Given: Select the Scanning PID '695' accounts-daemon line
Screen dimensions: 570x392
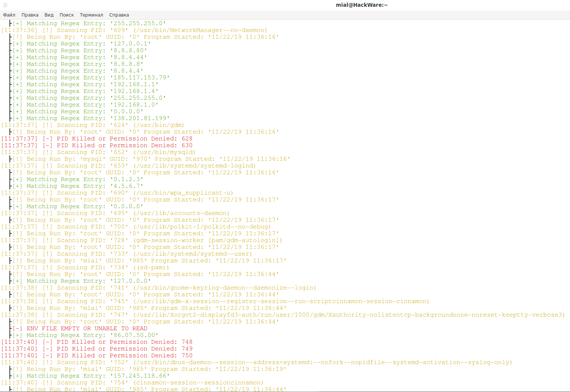Looking at the screenshot, I should pyautogui.click(x=116, y=213).
